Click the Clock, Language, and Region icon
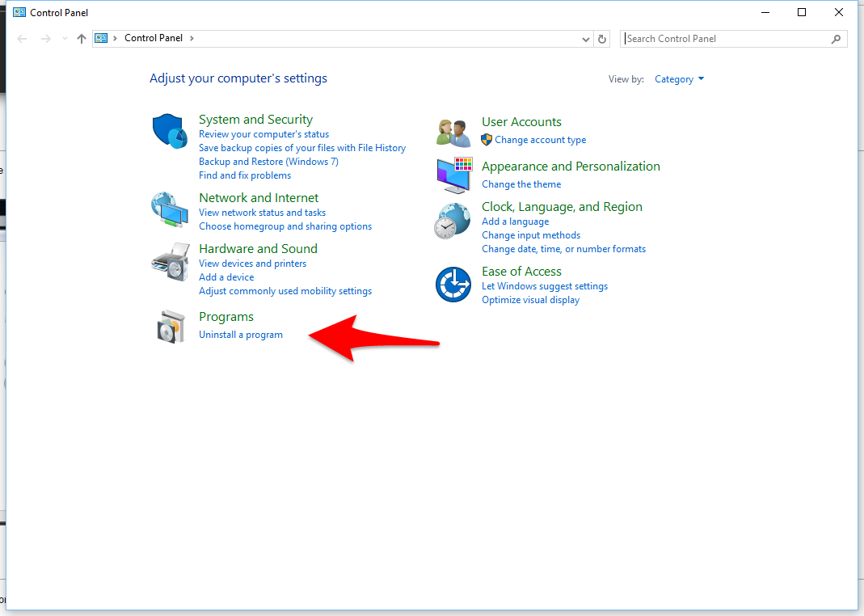864x616 pixels. coord(453,220)
